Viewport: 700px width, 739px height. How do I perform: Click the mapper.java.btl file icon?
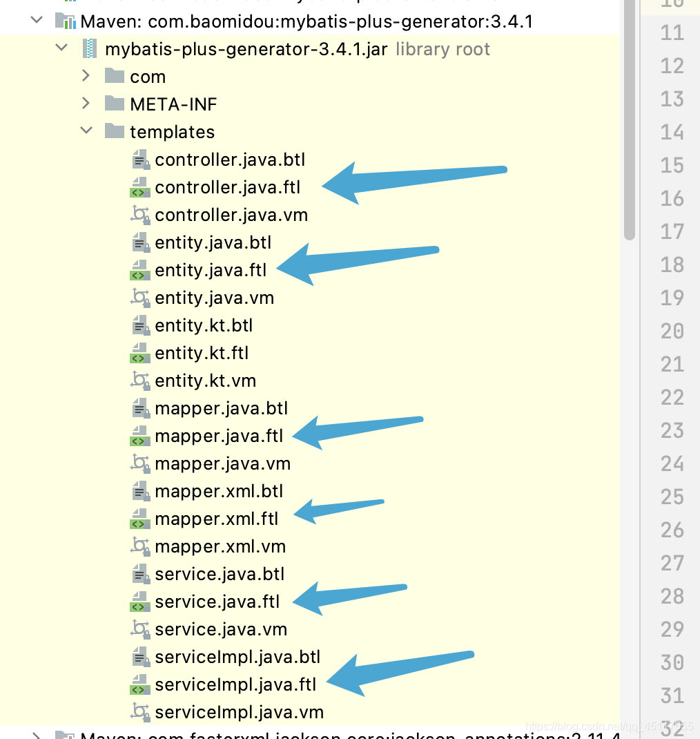coord(140,408)
